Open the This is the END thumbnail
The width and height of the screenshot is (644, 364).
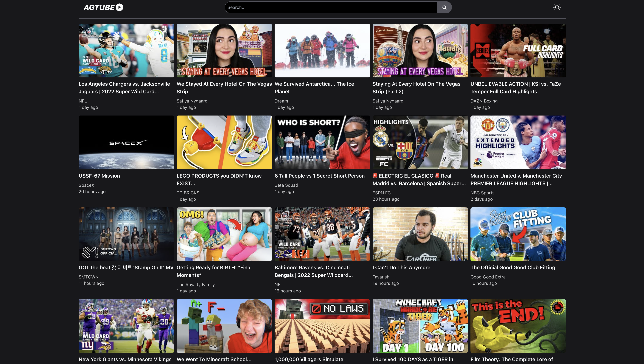[518, 326]
